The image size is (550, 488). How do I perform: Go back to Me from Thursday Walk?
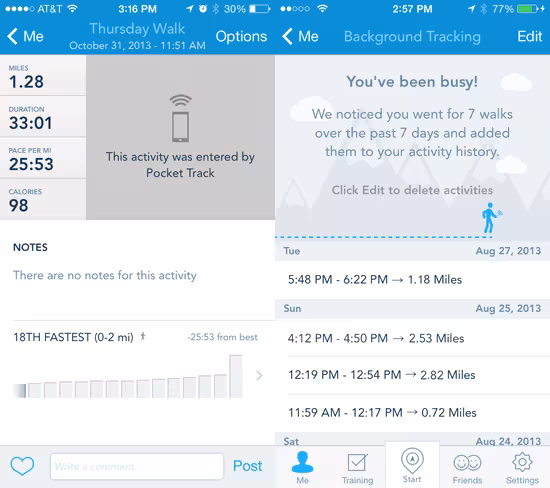pos(25,36)
